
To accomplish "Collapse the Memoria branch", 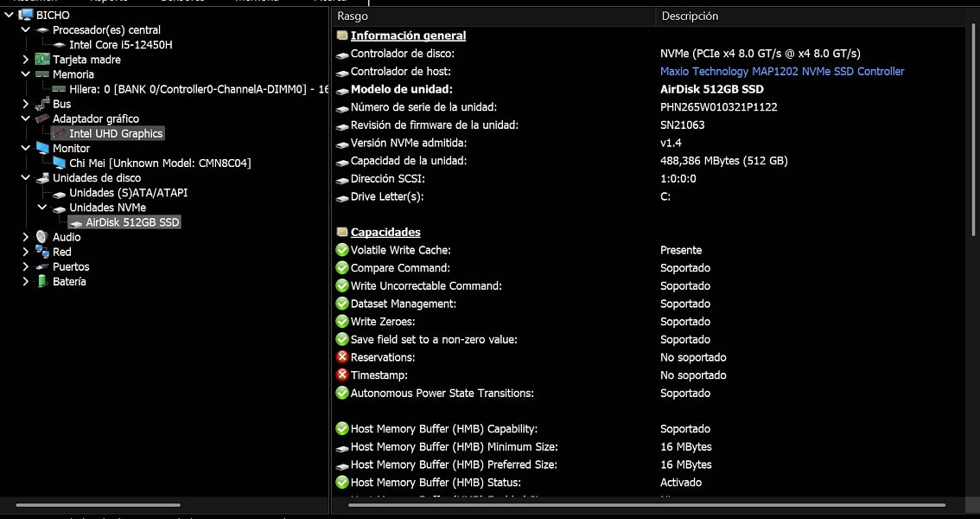I will pos(26,74).
